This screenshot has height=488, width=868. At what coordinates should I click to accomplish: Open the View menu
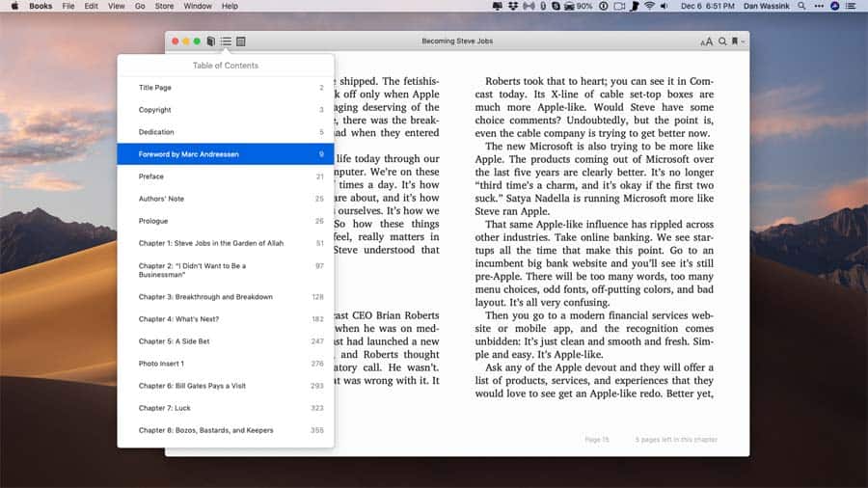click(117, 6)
